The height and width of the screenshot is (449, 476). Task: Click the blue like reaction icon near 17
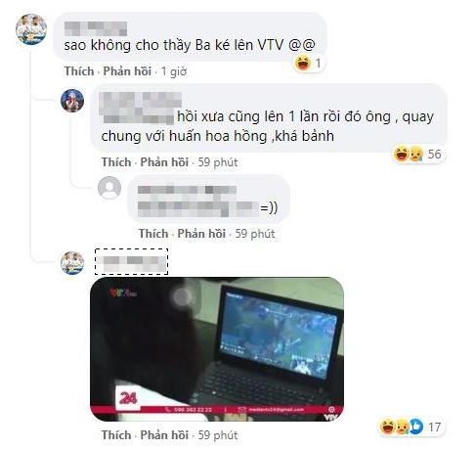point(416,427)
